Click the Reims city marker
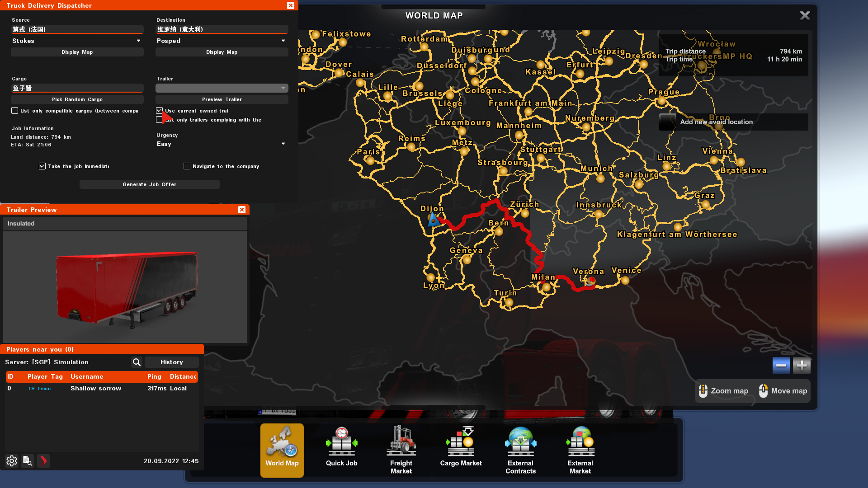The image size is (868, 488). pos(411,147)
